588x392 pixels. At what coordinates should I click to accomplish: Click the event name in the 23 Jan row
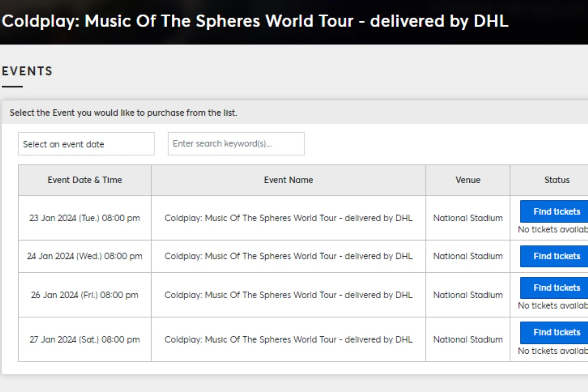pyautogui.click(x=288, y=218)
